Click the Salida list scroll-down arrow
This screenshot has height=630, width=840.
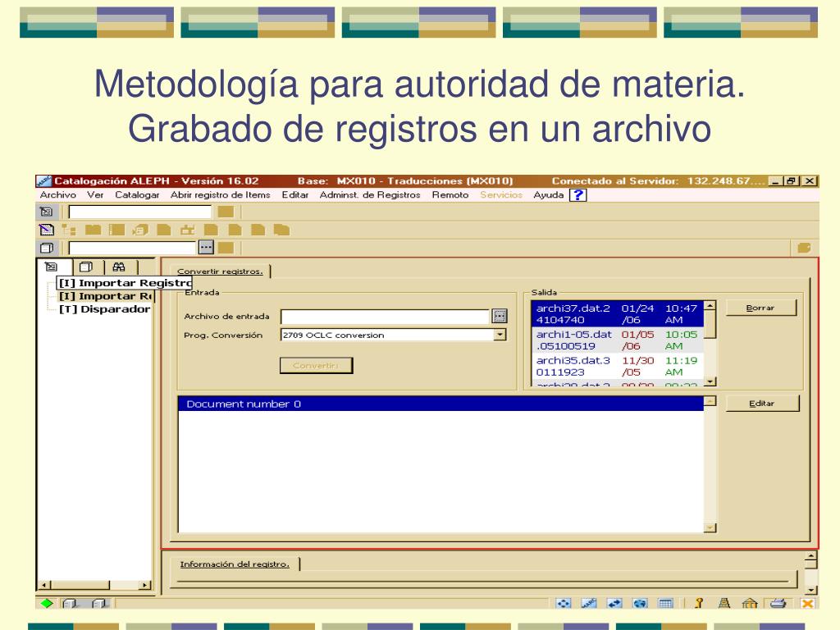(710, 381)
